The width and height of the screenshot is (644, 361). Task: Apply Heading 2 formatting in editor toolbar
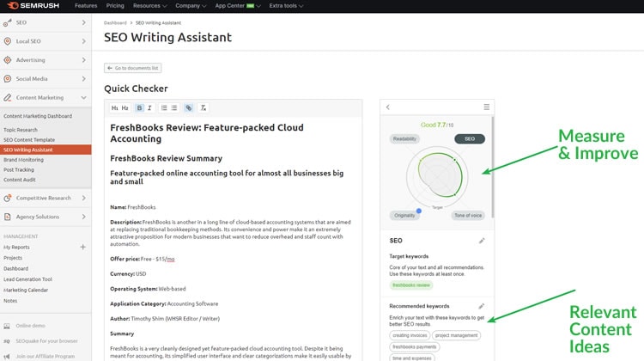[x=125, y=107]
